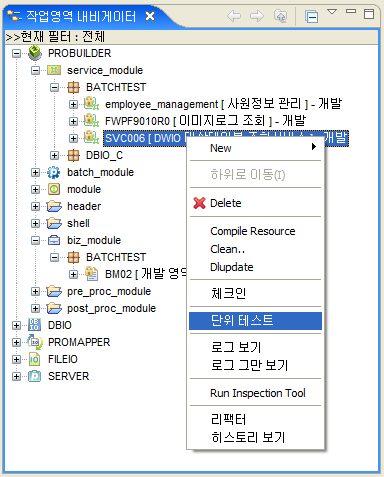384x477 pixels.
Task: Click the service_module icon
Action: [54, 70]
